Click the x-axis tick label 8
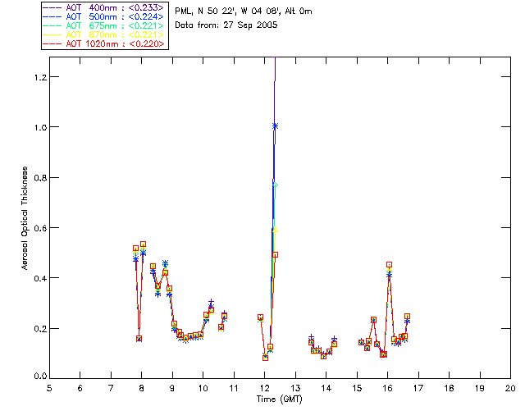The height and width of the screenshot is (420, 525). [x=142, y=388]
